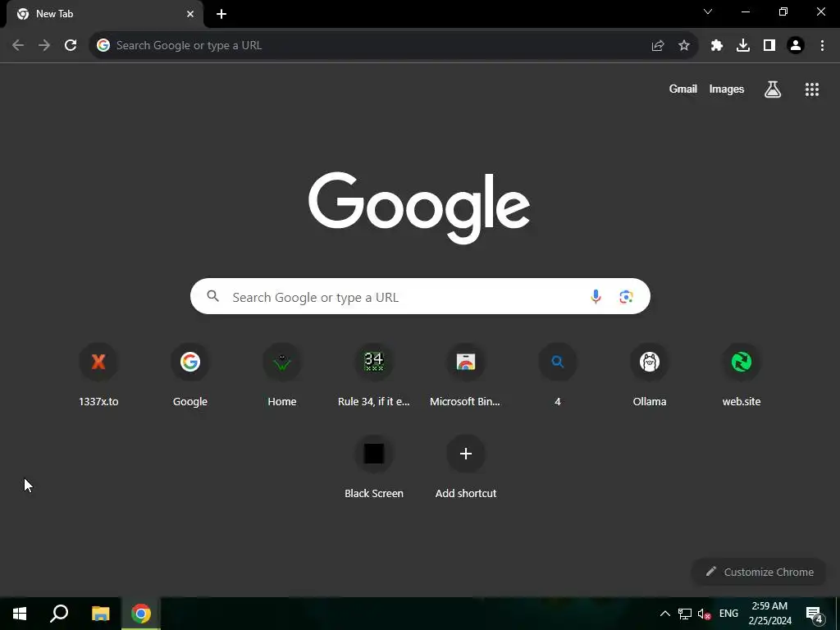Viewport: 840px width, 630px height.
Task: Open Windows taskbar search
Action: click(59, 614)
